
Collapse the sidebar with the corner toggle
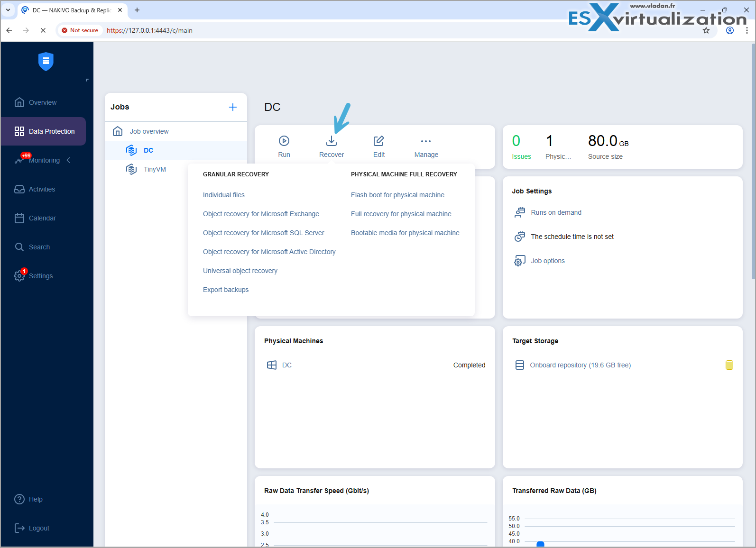87,80
